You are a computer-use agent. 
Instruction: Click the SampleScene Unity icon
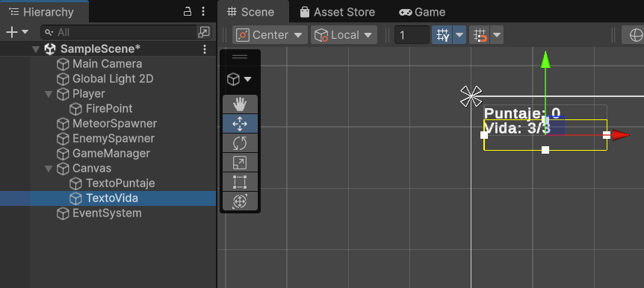(x=50, y=49)
